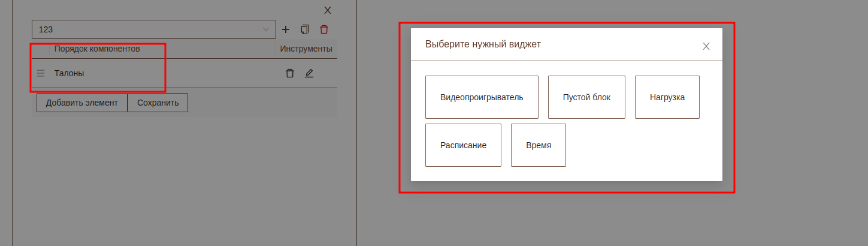Click the red trash icon near the dropdown
Viewport: 868px width, 246px height.
click(324, 29)
